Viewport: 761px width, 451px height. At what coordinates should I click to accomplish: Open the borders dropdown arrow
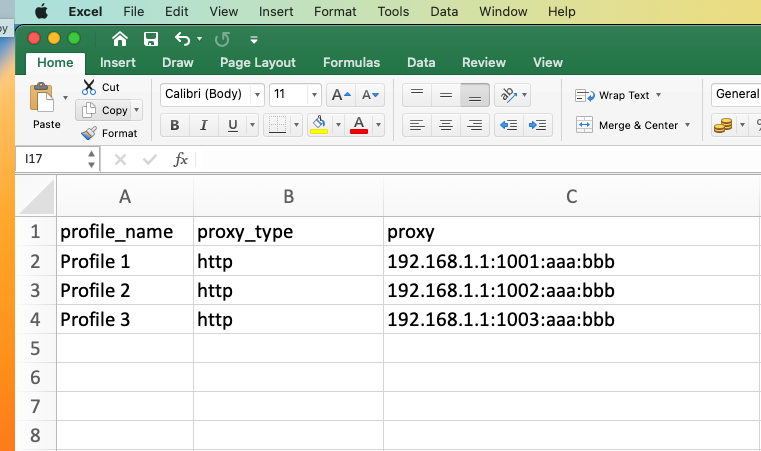point(297,125)
